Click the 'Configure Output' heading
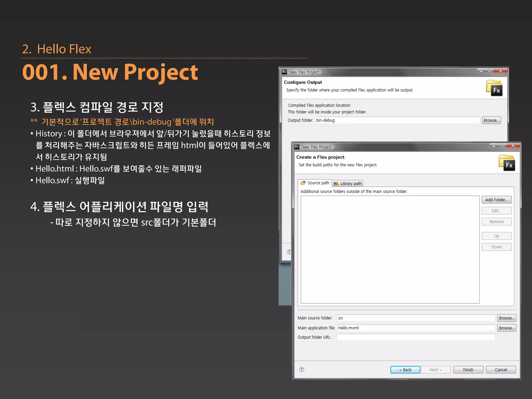Viewport: 532px width, 399px height. click(x=303, y=82)
